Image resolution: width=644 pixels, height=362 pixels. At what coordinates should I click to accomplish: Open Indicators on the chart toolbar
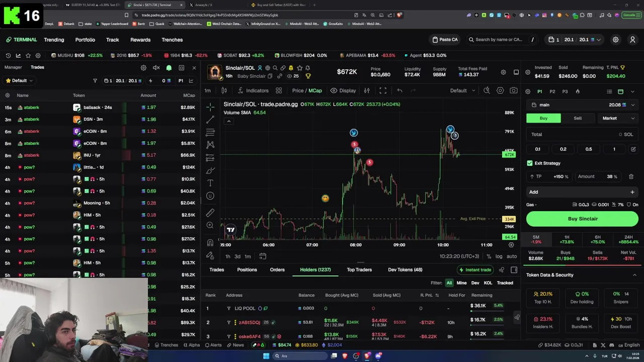[253, 90]
